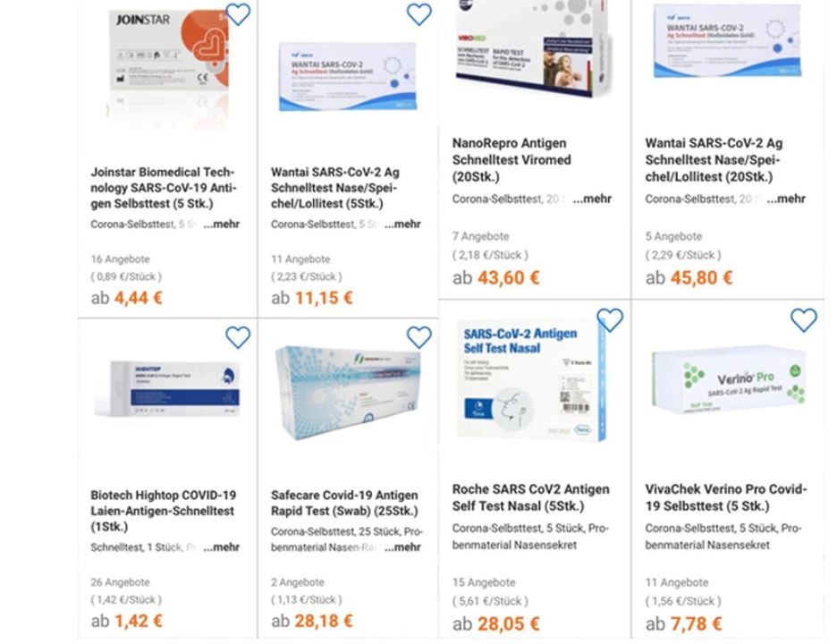The height and width of the screenshot is (644, 837).
Task: Expand Wantai 20Stk. description with ...mehr
Action: [x=786, y=199]
